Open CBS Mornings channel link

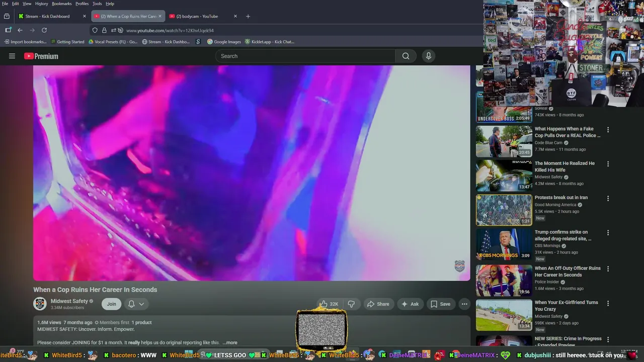(x=547, y=246)
